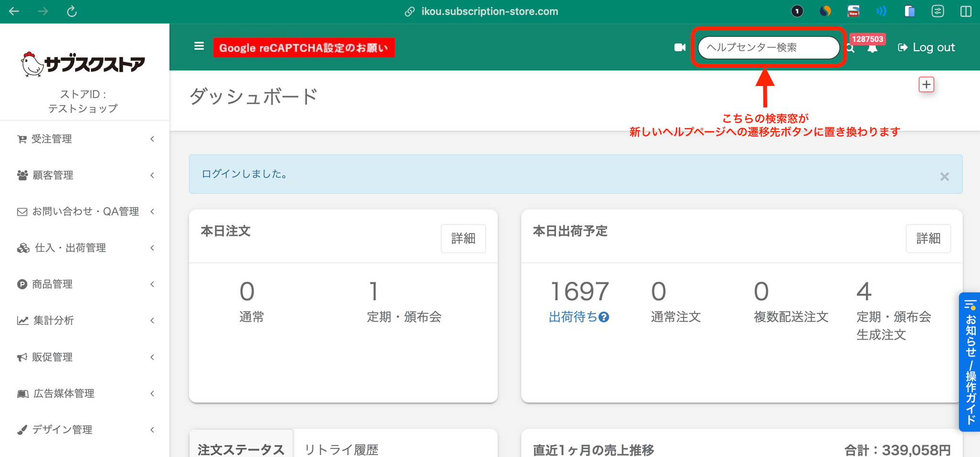Screen dimensions: 980x457
Task: Click 詳細 button in 本日注文 card
Action: pos(463,238)
